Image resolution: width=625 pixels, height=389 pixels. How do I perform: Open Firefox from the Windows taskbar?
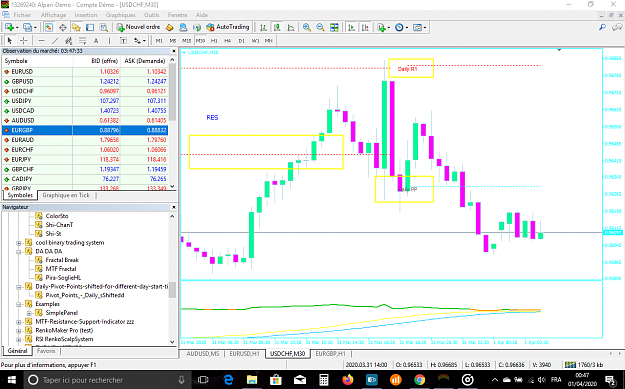point(348,379)
